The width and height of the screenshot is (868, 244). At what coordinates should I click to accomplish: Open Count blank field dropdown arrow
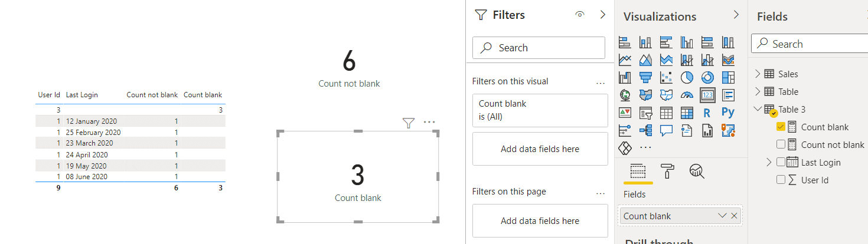point(722,216)
